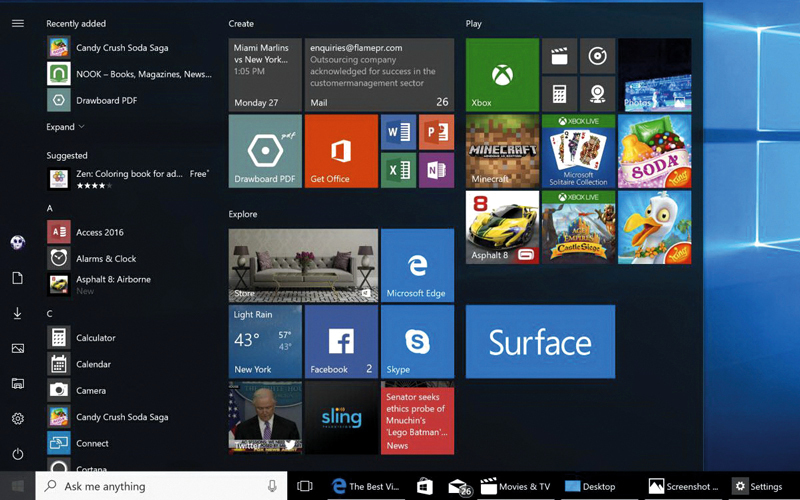This screenshot has width=800, height=500.
Task: Click the Facebook tile
Action: pyautogui.click(x=341, y=341)
